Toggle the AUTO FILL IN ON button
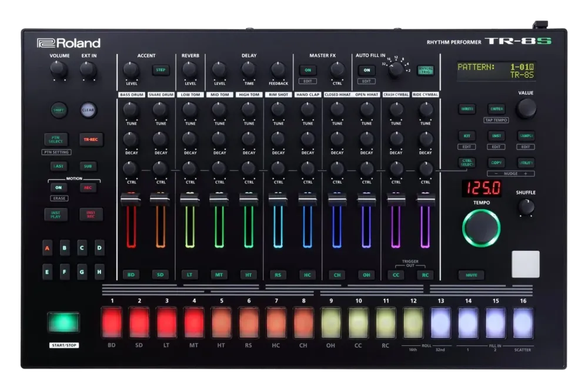Viewport: 588px width, 390px height. (366, 70)
